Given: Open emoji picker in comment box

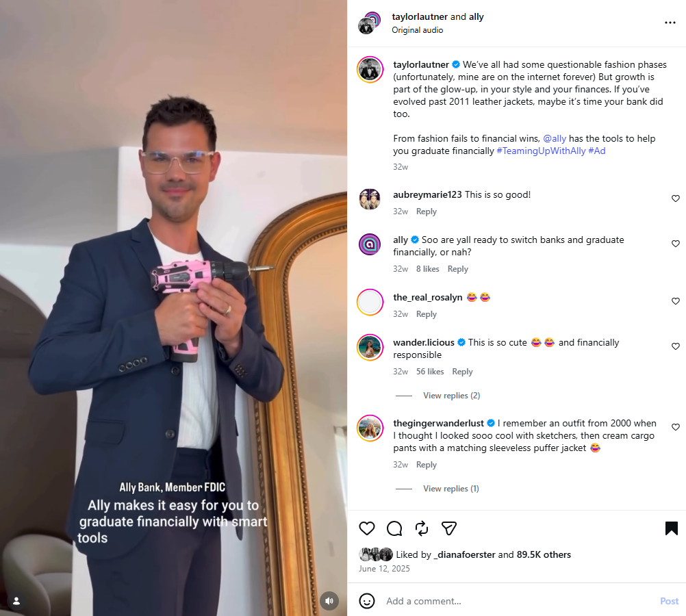Looking at the screenshot, I should (x=367, y=601).
